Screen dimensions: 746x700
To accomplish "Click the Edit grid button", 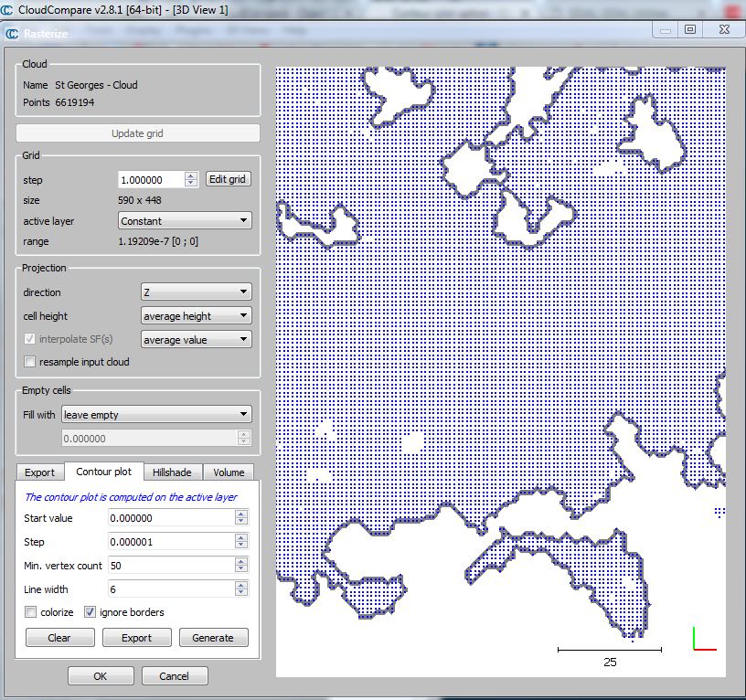I will (x=228, y=179).
